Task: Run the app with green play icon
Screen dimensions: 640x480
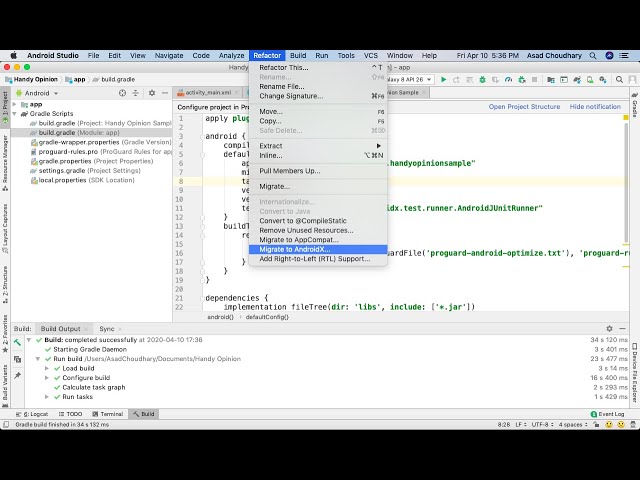Action: click(444, 80)
